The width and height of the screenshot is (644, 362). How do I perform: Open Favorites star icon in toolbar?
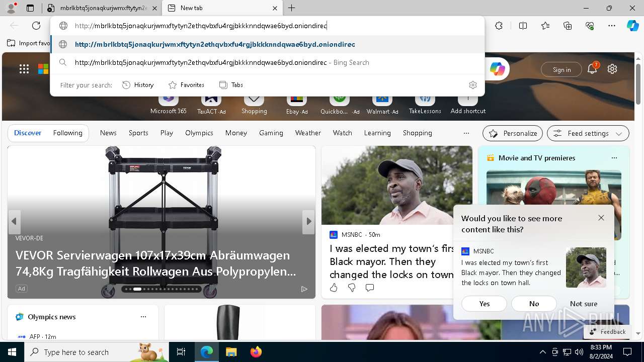545,26
